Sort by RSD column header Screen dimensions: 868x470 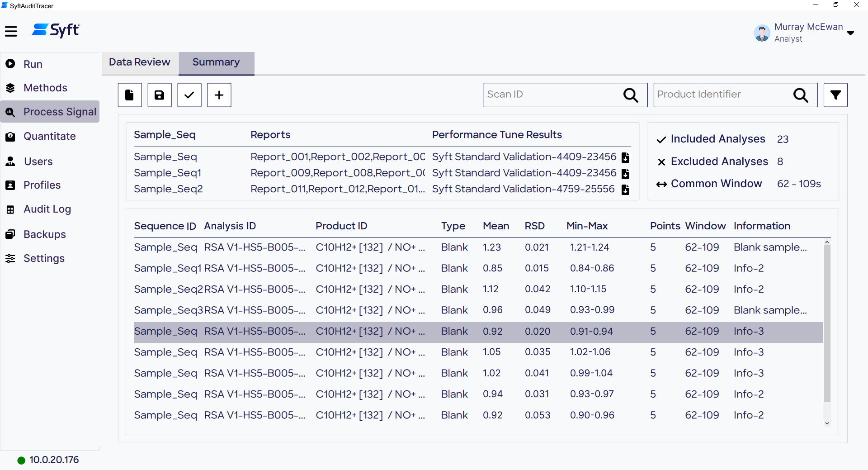pos(534,226)
